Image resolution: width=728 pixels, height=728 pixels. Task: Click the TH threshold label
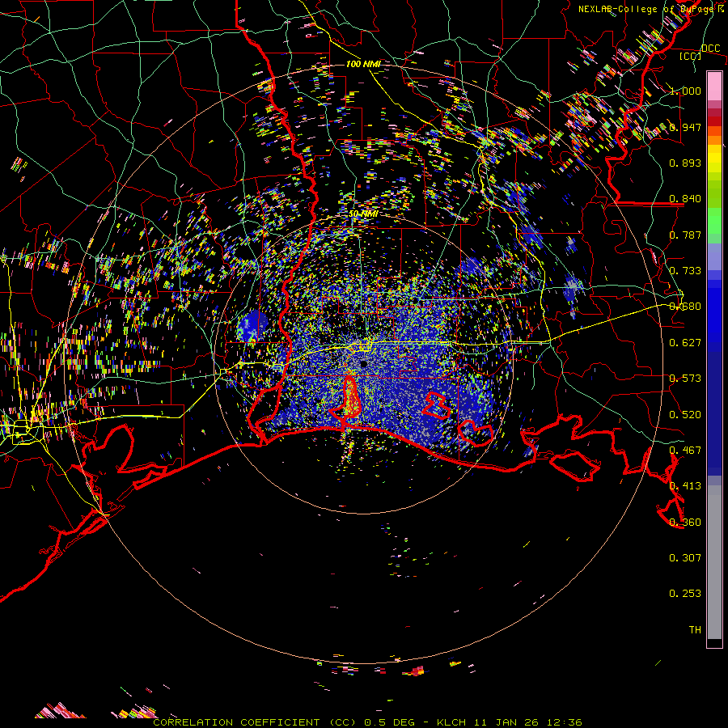pyautogui.click(x=695, y=630)
